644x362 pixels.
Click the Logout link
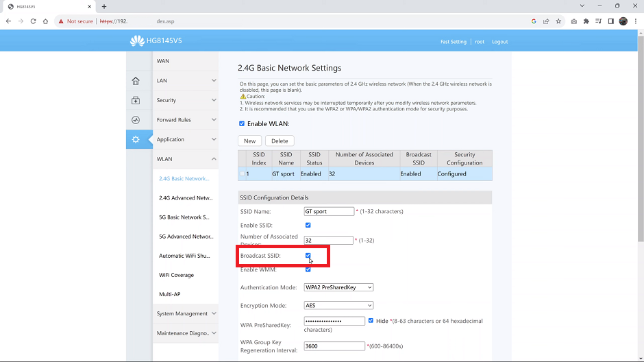[x=500, y=42]
